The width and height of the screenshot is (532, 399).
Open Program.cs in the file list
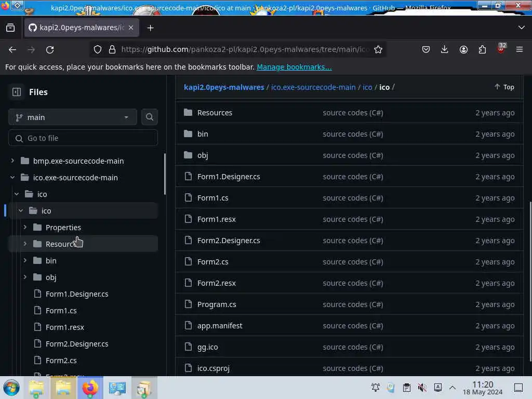(x=217, y=304)
